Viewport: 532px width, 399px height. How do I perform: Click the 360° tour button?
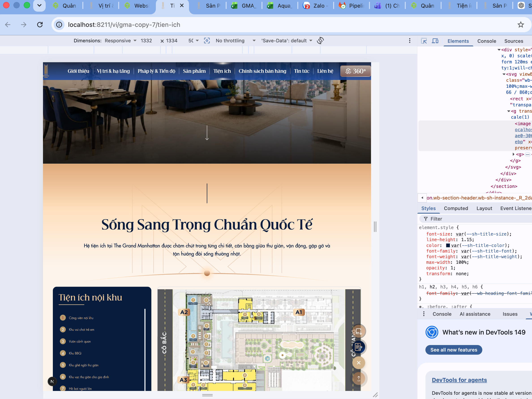point(356,71)
